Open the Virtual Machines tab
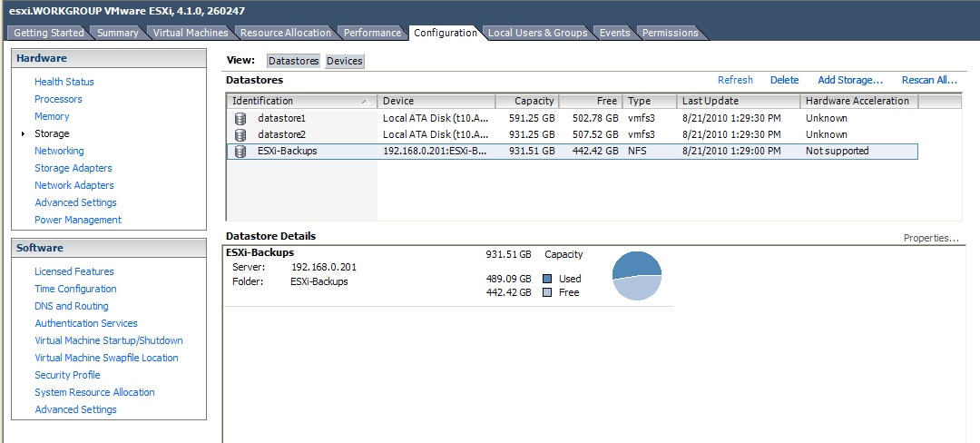 [x=190, y=33]
